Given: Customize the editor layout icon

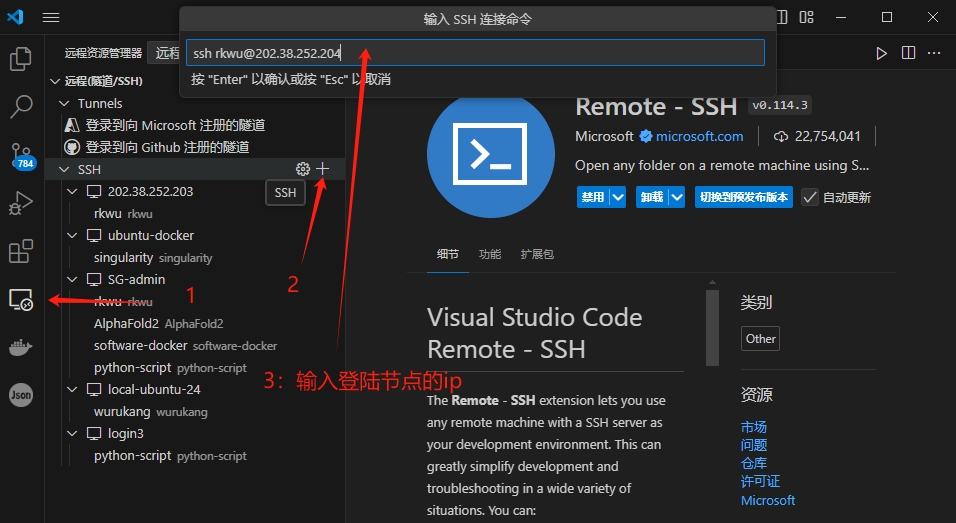Looking at the screenshot, I should coord(807,17).
